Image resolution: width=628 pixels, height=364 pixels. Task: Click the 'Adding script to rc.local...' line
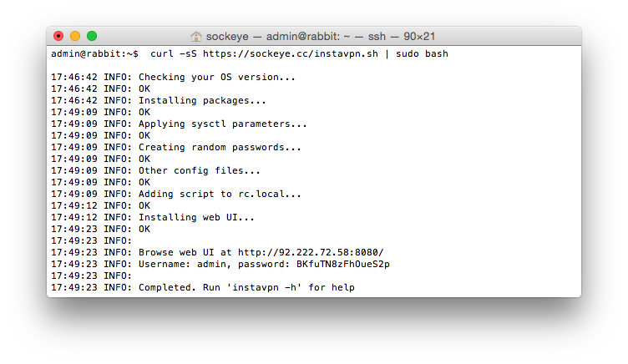[220, 194]
